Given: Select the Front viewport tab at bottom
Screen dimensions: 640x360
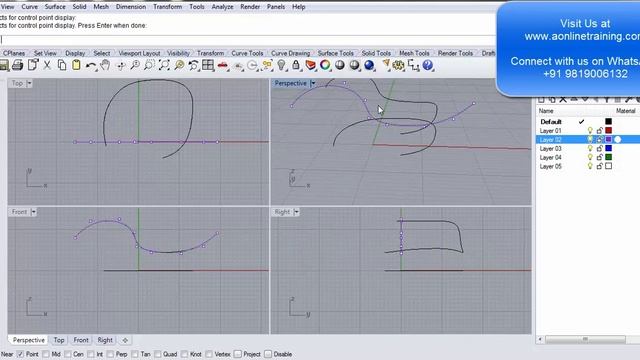Looking at the screenshot, I should click(81, 340).
